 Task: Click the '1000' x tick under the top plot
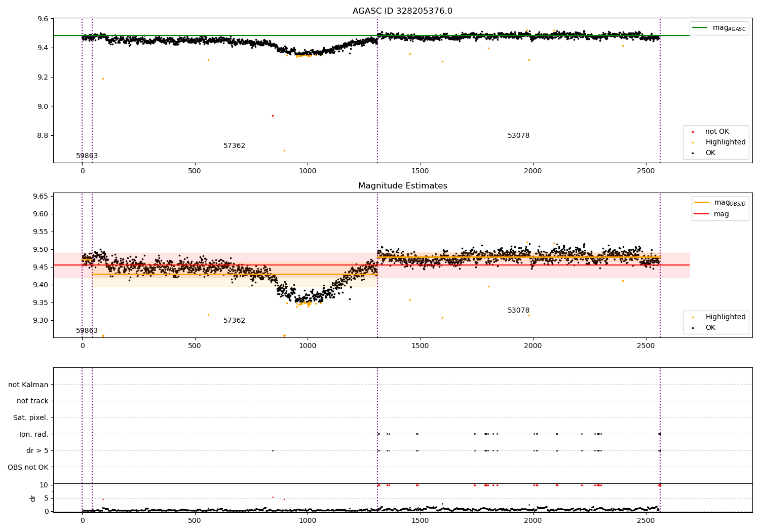pos(308,171)
